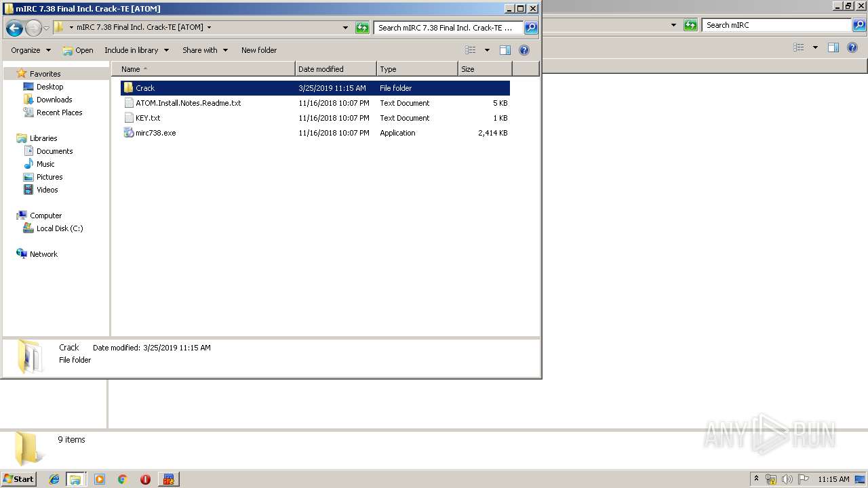Click the Forward navigation arrow
The height and width of the screenshot is (488, 868).
tap(33, 28)
